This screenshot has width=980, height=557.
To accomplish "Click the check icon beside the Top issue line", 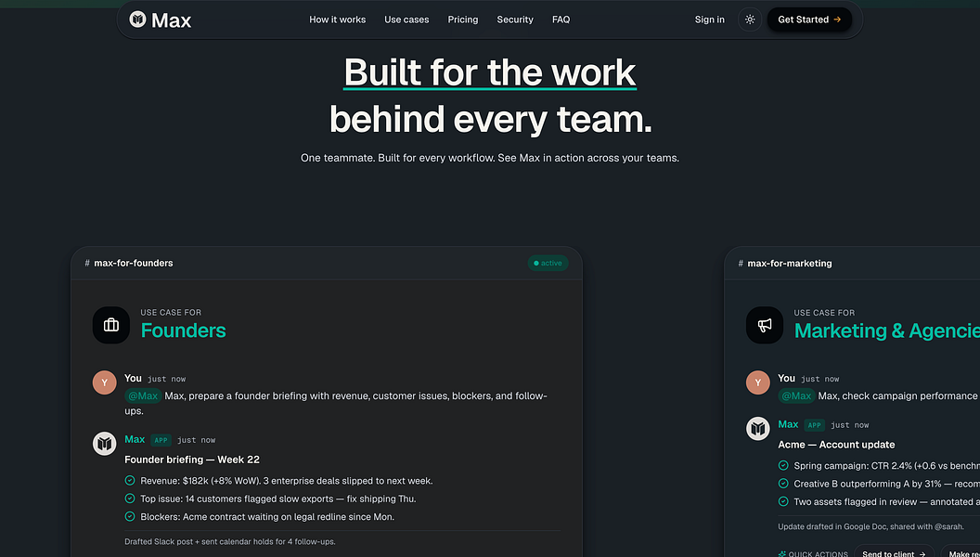I will (129, 499).
